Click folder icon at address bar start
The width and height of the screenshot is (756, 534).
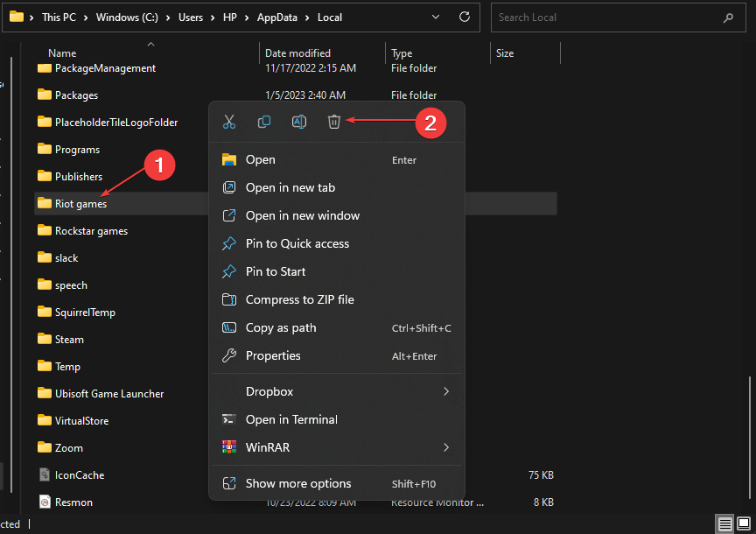coord(17,17)
